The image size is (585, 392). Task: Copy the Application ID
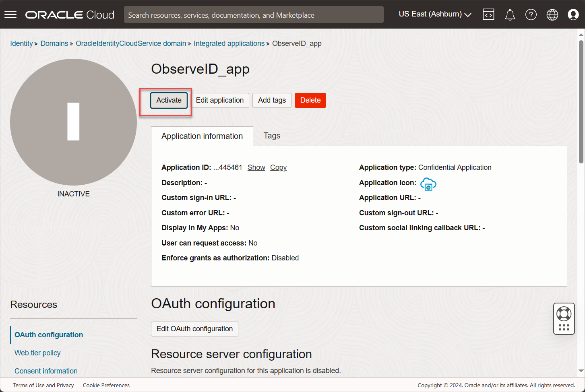(278, 167)
